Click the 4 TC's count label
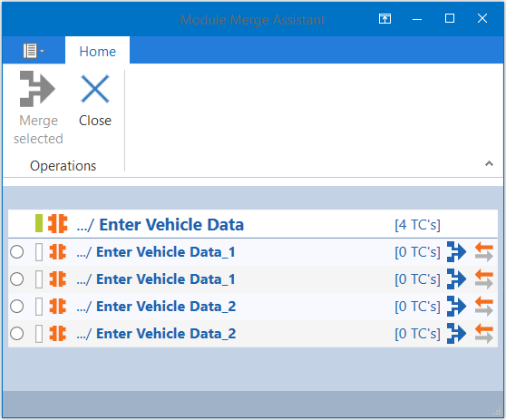Screen dimensions: 506x420 click(417, 225)
